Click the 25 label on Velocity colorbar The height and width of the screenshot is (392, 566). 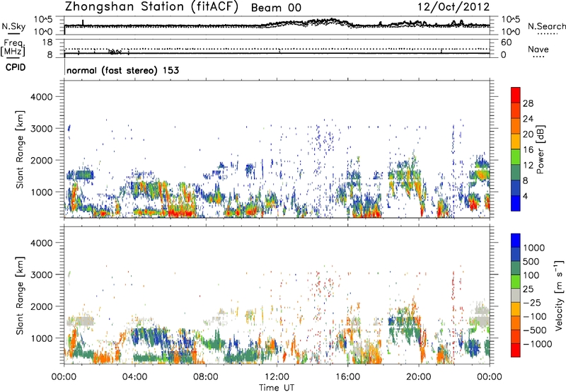(528, 289)
